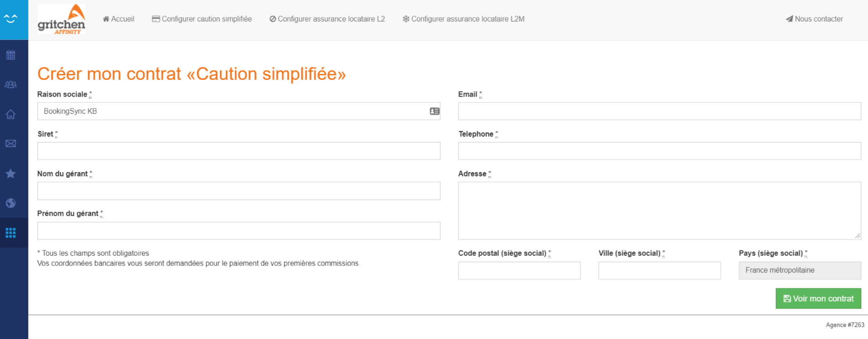Click into the Siret input field

point(239,151)
